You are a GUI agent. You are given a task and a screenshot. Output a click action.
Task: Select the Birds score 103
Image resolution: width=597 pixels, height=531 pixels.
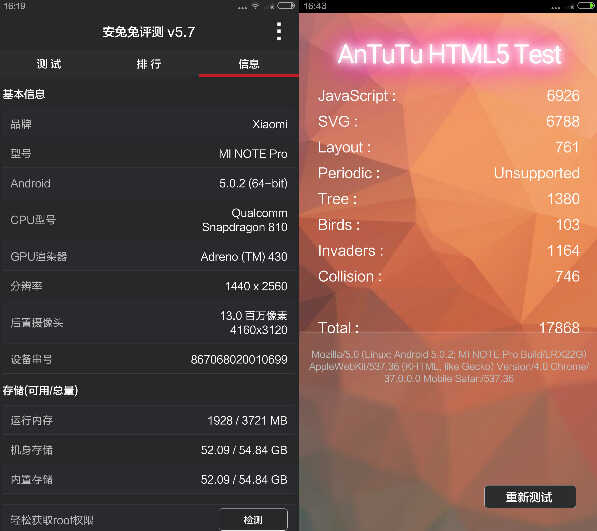pyautogui.click(x=568, y=225)
